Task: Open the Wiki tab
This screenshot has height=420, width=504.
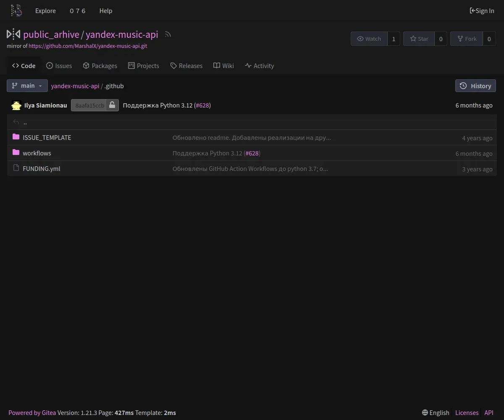Action: click(223, 66)
